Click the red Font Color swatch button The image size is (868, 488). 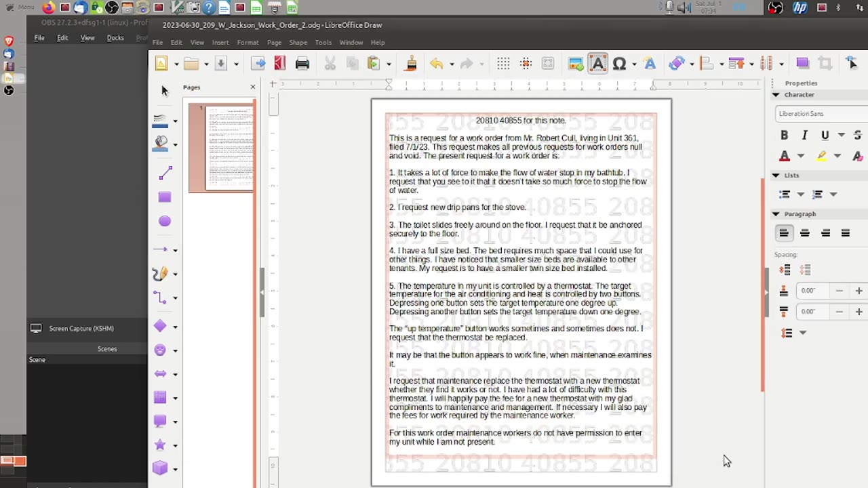coord(784,156)
